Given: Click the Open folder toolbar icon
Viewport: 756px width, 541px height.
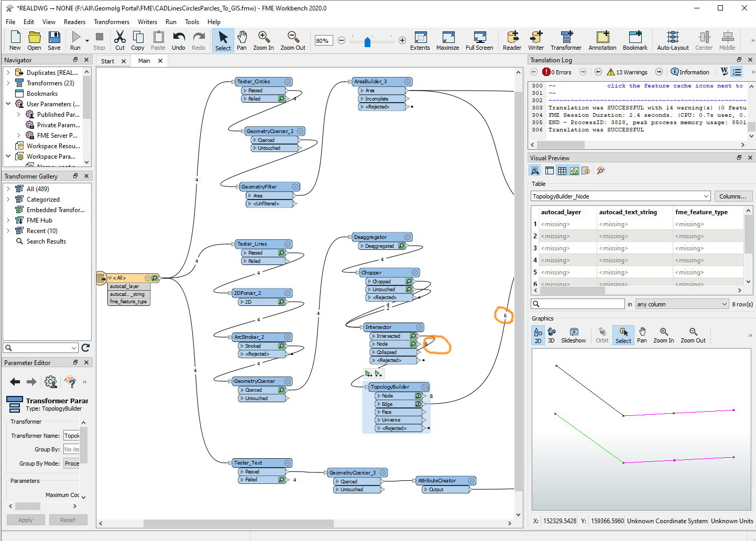Looking at the screenshot, I should coord(34,40).
